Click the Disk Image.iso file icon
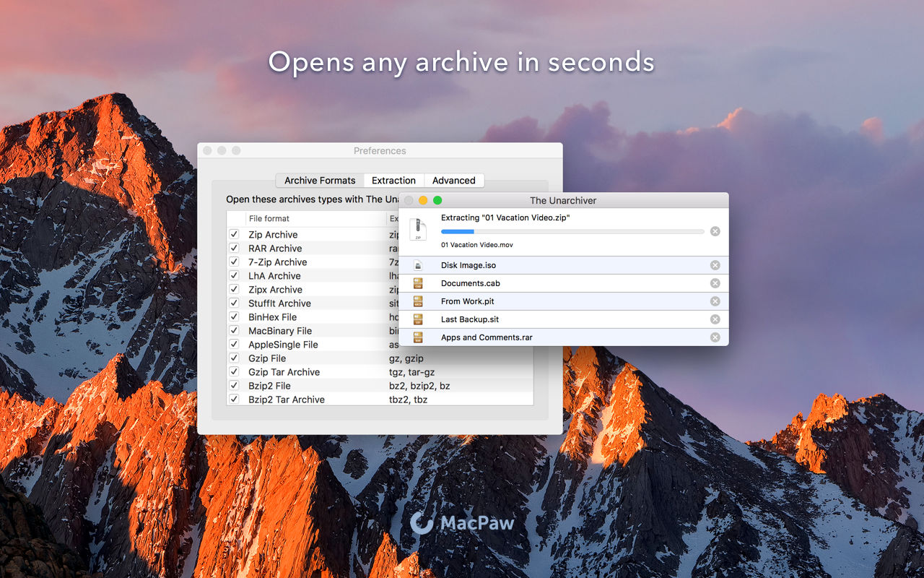 click(418, 265)
